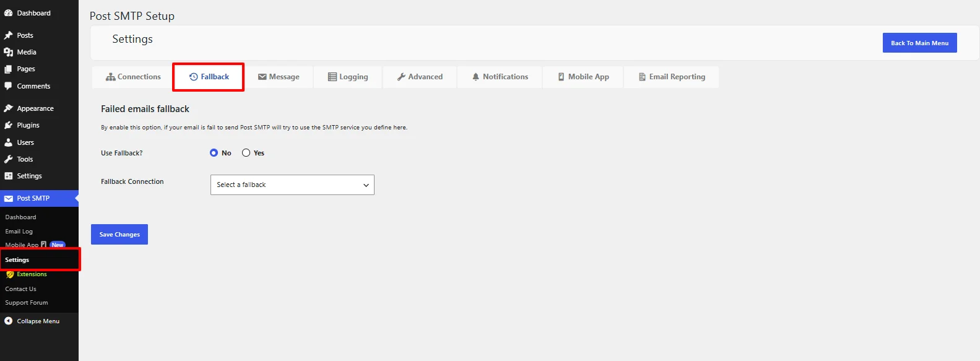980x361 pixels.
Task: Open the Contact Us link
Action: coord(20,289)
